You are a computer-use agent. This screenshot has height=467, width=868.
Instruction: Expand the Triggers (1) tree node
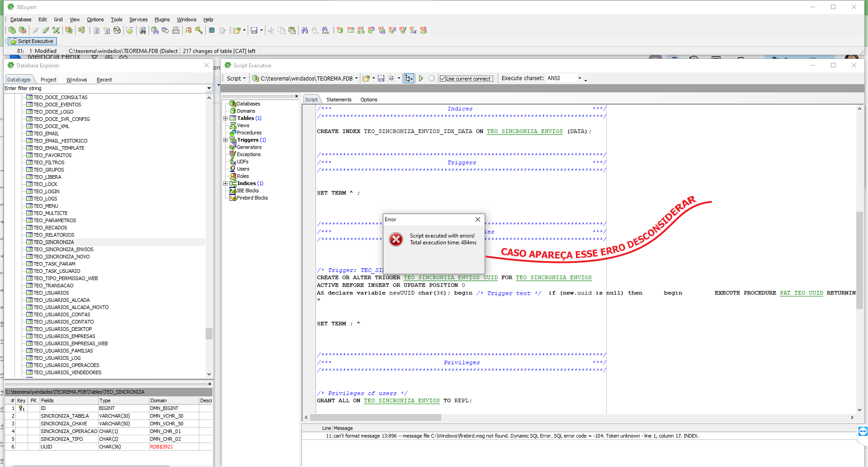[225, 140]
